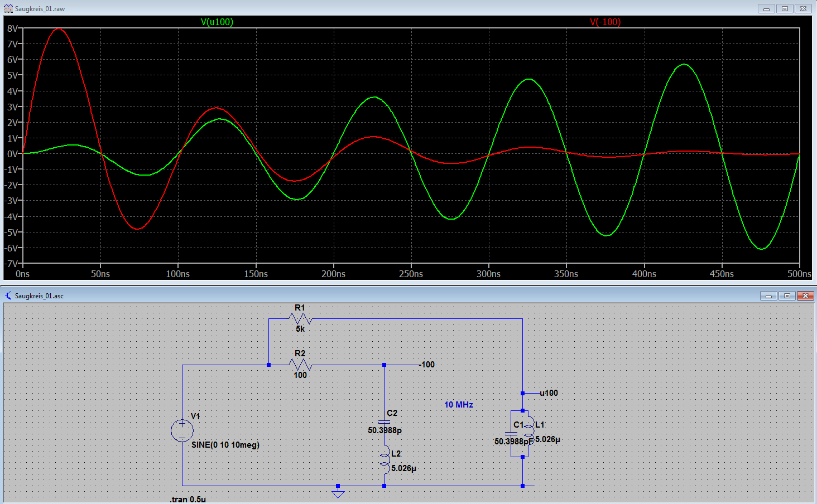Maximize the Saugkreis_01.asc schematic window
817x504 pixels.
787,295
